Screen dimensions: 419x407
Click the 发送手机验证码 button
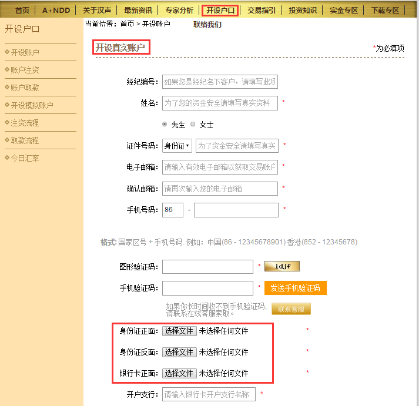pyautogui.click(x=295, y=288)
